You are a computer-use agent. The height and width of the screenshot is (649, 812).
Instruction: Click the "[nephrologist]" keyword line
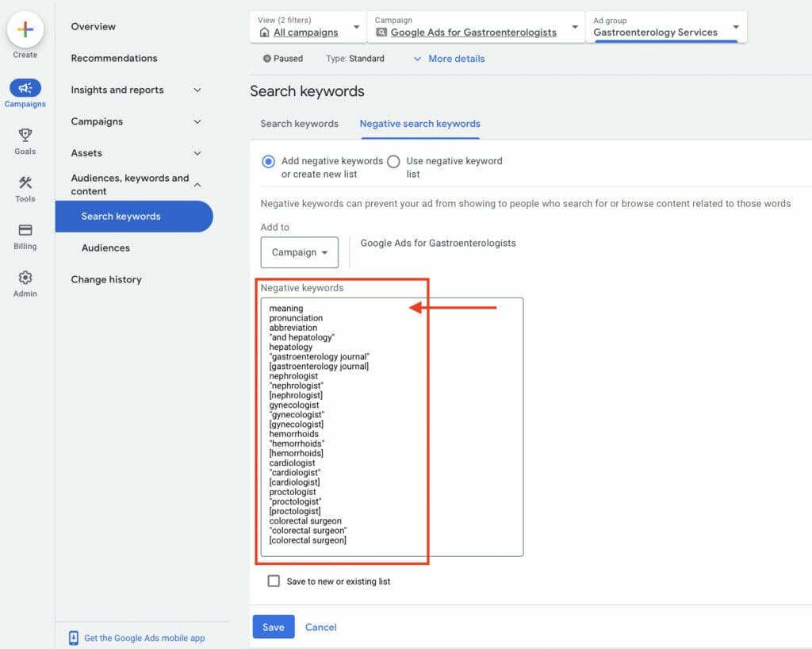click(296, 395)
